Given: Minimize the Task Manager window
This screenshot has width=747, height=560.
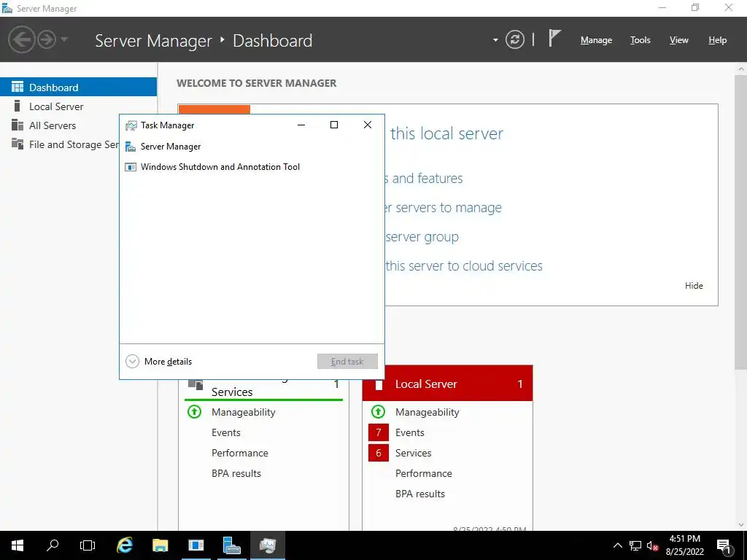Looking at the screenshot, I should (x=301, y=125).
